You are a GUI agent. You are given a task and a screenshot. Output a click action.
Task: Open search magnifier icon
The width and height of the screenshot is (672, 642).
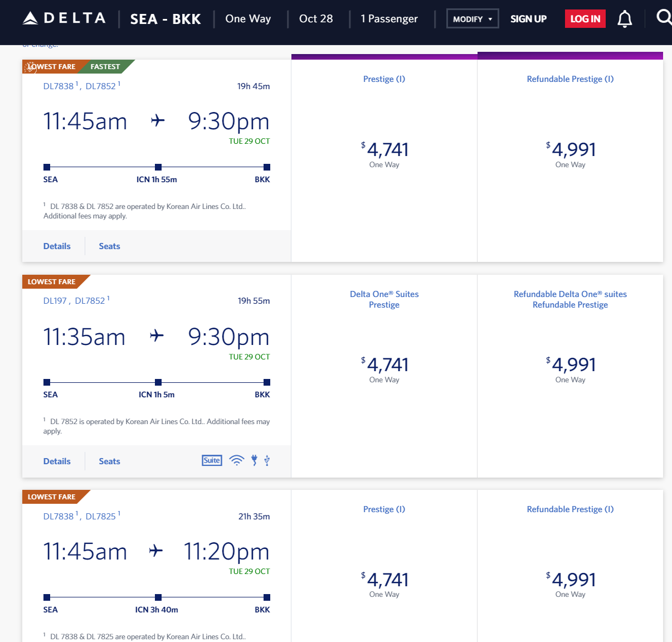point(664,17)
